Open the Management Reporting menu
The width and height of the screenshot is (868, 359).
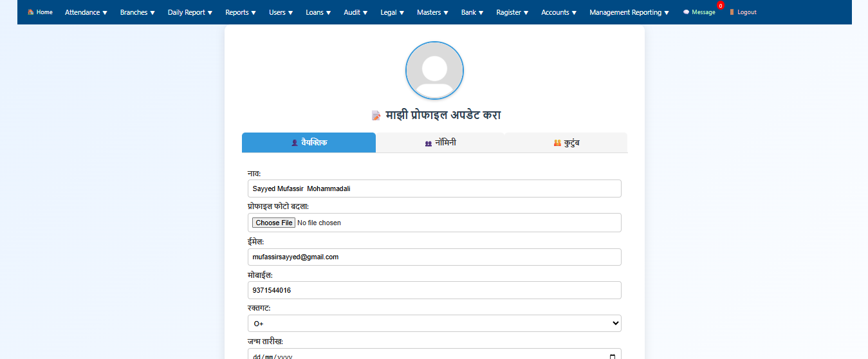click(x=629, y=12)
